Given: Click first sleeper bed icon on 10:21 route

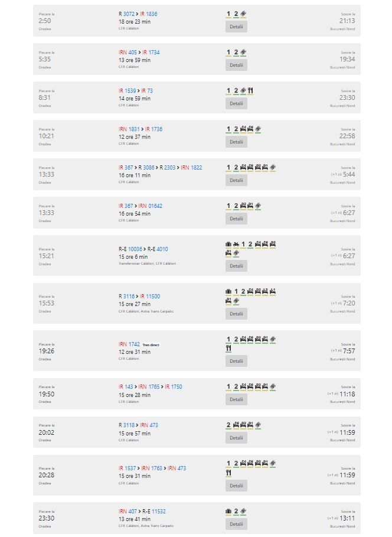Looking at the screenshot, I should click(243, 129).
